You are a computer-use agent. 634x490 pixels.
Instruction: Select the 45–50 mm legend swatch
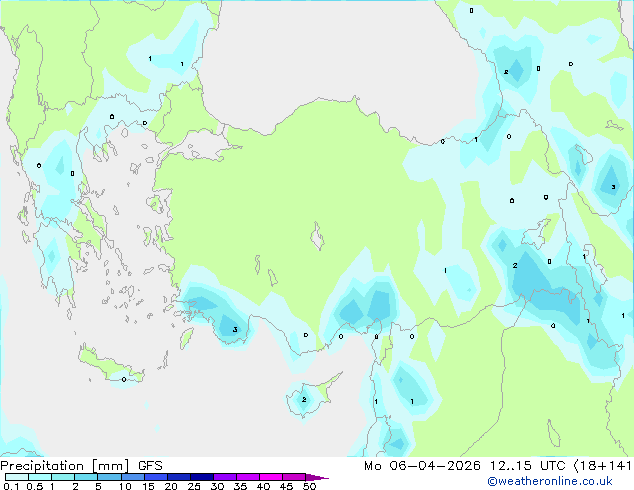[294, 477]
